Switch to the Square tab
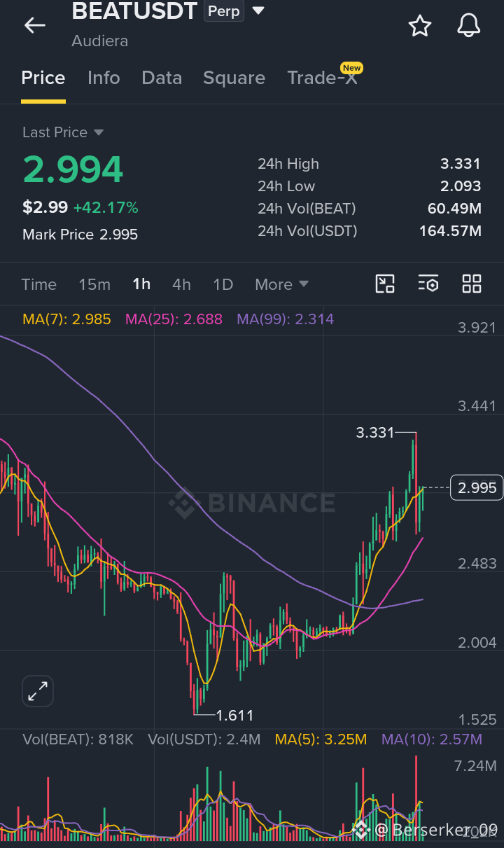504x848 pixels. [x=234, y=78]
